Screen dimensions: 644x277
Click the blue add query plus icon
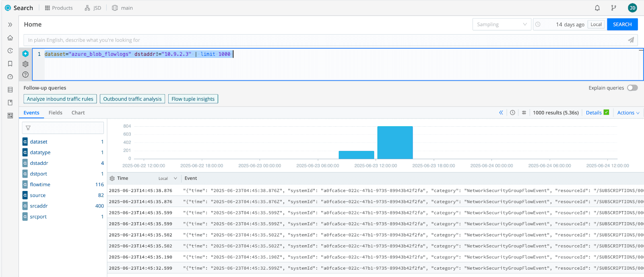pos(25,53)
